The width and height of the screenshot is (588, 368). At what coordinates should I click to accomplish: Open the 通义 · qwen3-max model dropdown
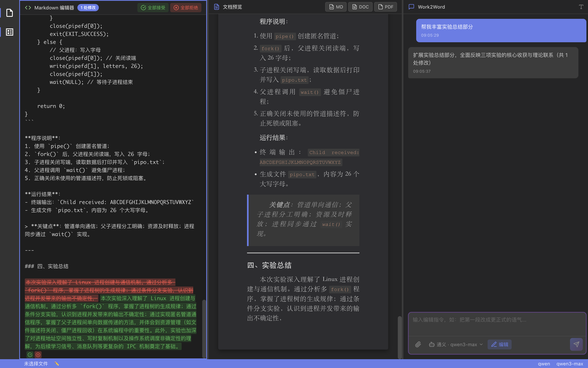(456, 344)
